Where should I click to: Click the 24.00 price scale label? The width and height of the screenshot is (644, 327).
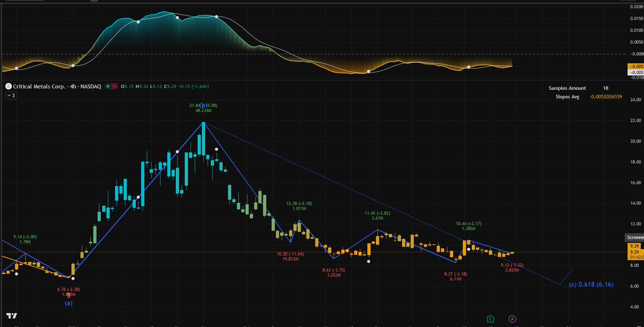tap(635, 100)
